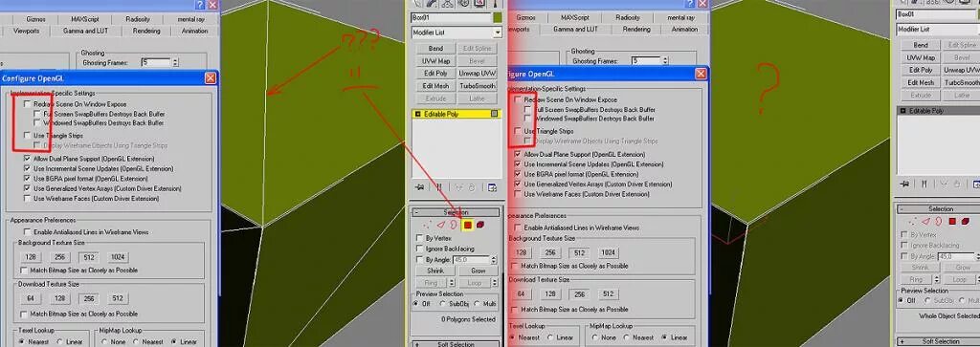Switch to Animation tab in right Preferences window
The height and width of the screenshot is (347, 980).
(x=684, y=29)
